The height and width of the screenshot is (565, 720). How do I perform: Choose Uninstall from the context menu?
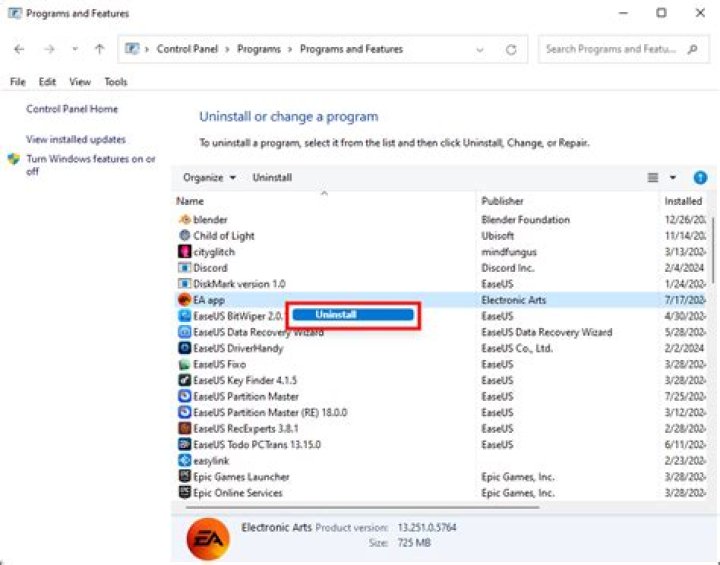(353, 315)
